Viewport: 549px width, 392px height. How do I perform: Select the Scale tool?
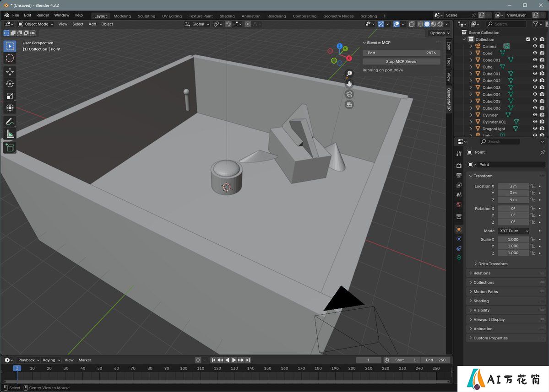pos(10,96)
